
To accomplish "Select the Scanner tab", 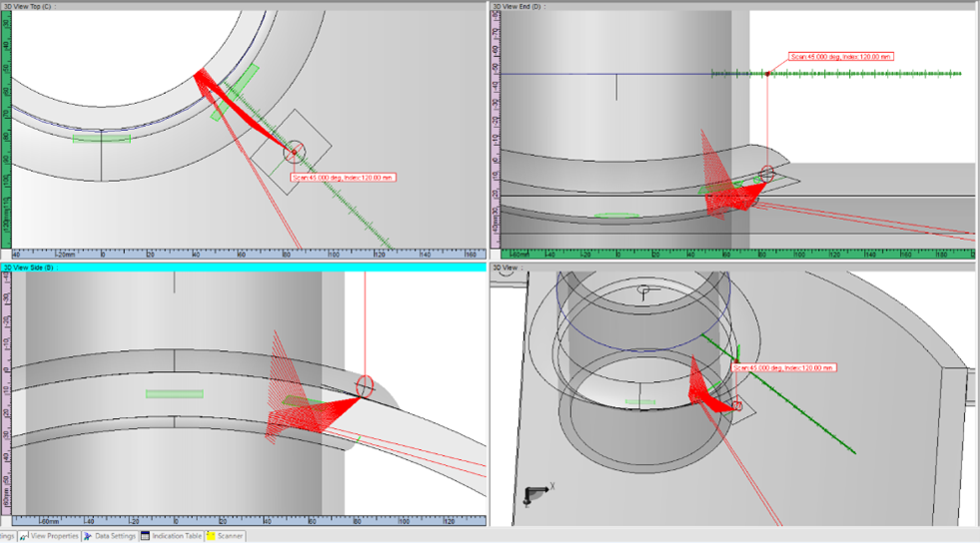I will point(230,536).
